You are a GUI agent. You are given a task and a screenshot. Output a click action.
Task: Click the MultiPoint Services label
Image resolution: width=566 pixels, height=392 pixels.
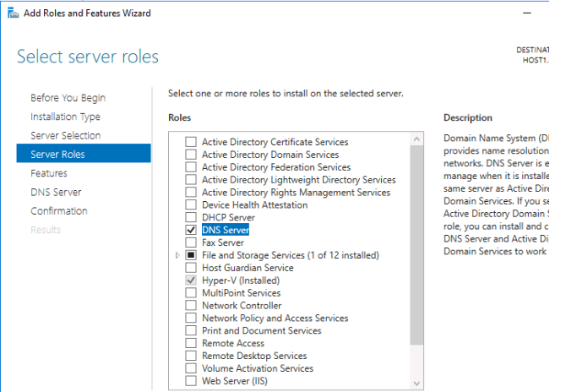[x=241, y=293]
